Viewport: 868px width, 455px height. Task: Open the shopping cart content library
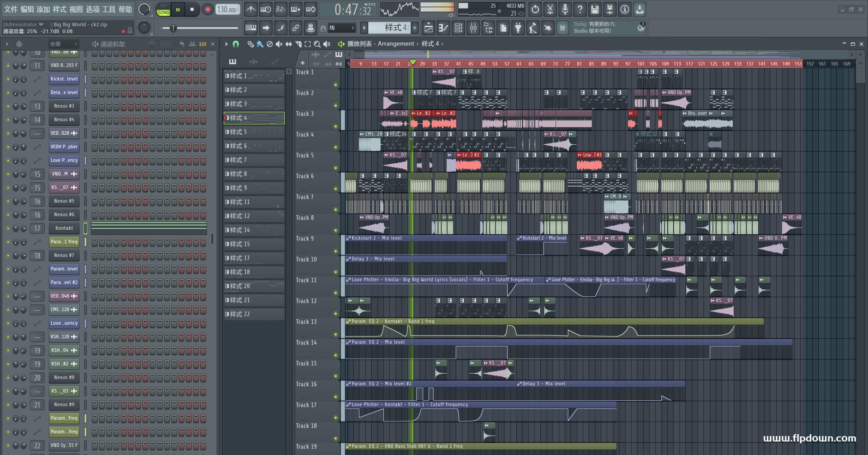pyautogui.click(x=562, y=28)
